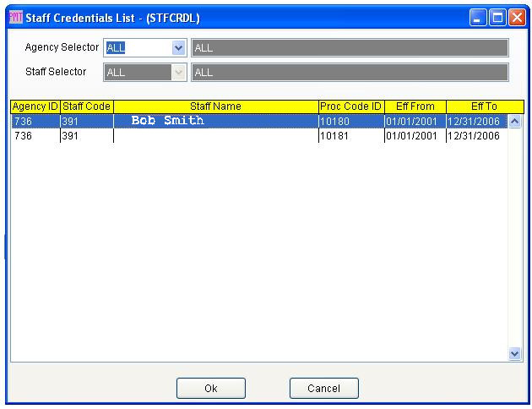Screen dimensions: 532x409
Task: Click the Staff Name column header
Action: [215, 106]
